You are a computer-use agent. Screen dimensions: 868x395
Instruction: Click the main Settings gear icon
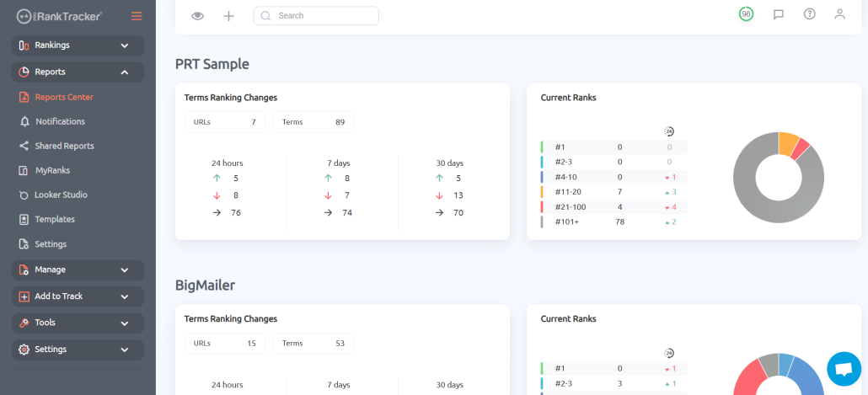pos(24,350)
